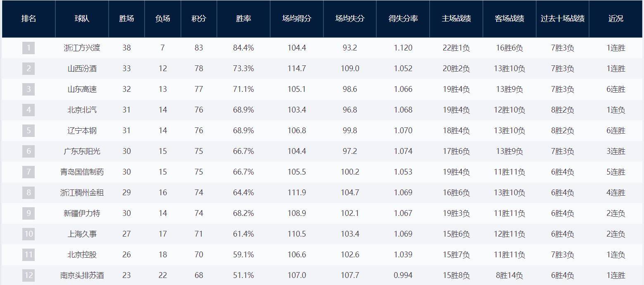This screenshot has height=285, width=644.
Task: Sort by 胜率 column header
Action: [x=243, y=19]
